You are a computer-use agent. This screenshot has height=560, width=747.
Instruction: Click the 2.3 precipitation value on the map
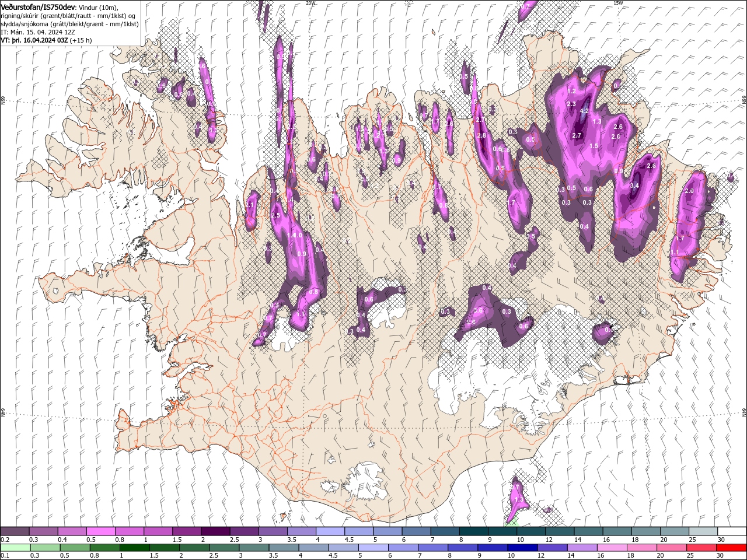[x=571, y=104]
